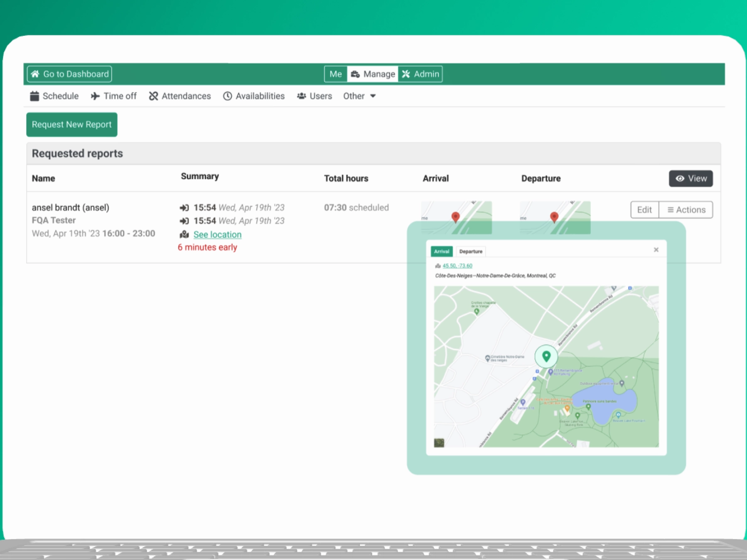The width and height of the screenshot is (747, 560).
Task: Switch to the Departure tab in popup
Action: click(471, 251)
